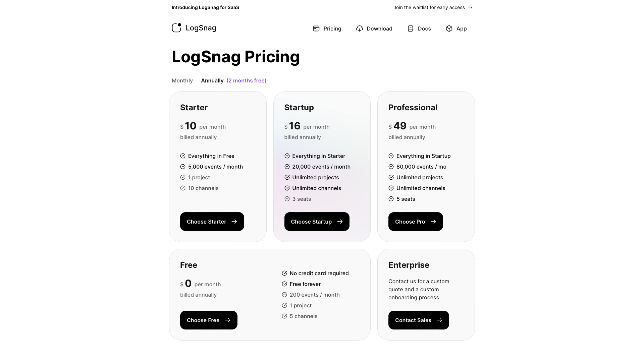Open the Download navigation item
The height and width of the screenshot is (362, 644).
coord(374,28)
